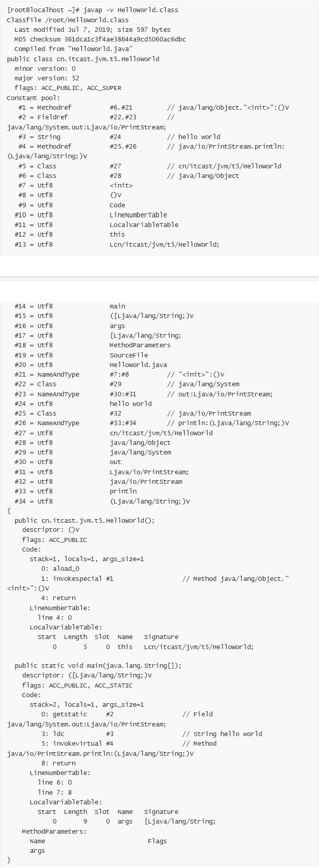Click the javap -v HelloWorld.class command line
The image size is (319, 868).
(x=92, y=10)
